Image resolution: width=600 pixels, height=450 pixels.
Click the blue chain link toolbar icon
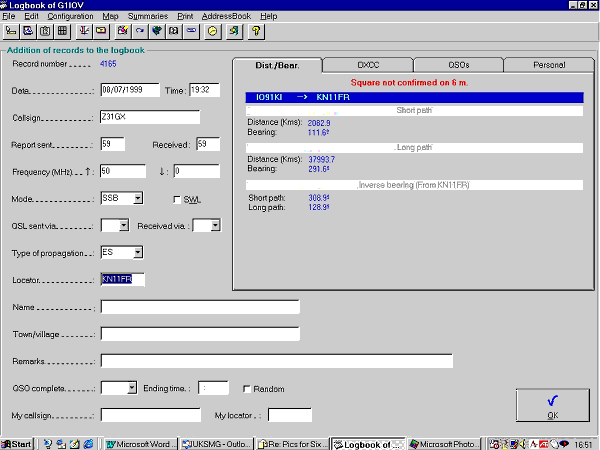click(x=191, y=31)
